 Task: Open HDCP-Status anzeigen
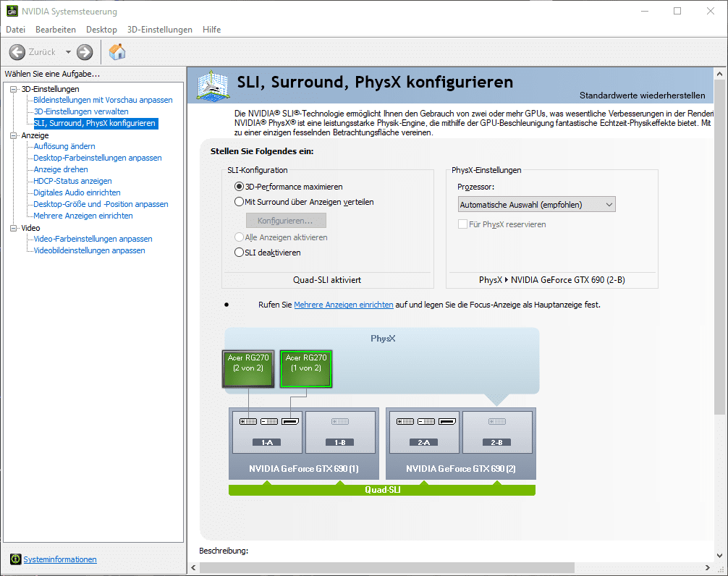click(x=72, y=182)
